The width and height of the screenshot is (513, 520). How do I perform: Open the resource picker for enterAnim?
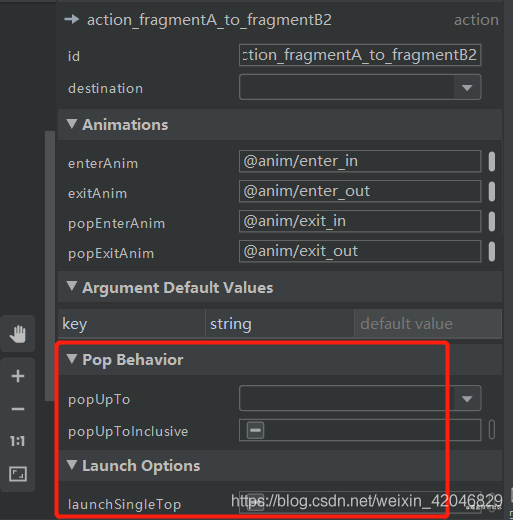pos(492,162)
